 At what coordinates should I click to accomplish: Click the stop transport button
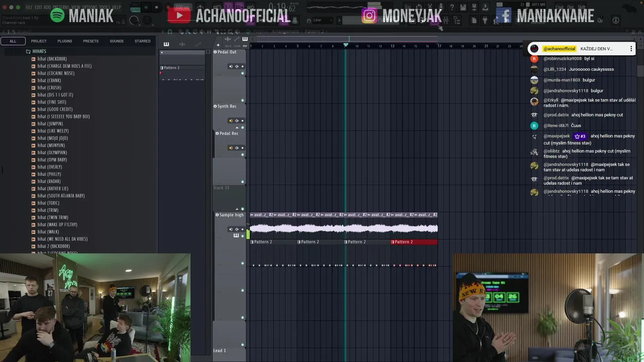pos(156,7)
